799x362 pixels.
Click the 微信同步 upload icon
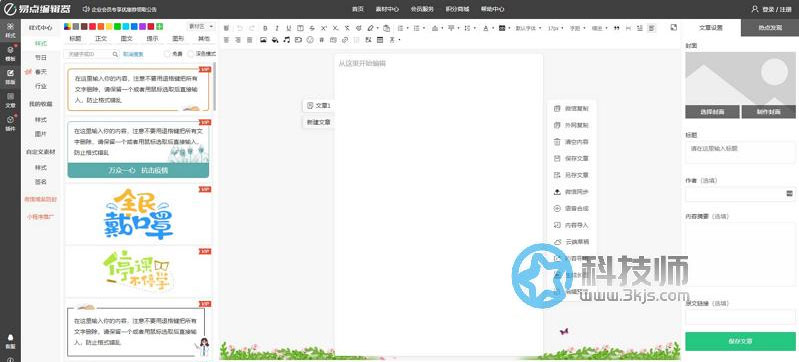556,192
